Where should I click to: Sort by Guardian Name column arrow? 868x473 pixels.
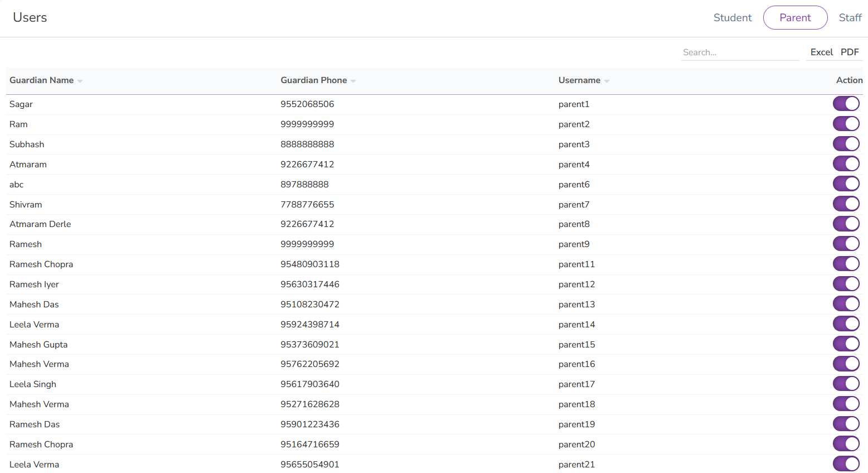point(80,81)
